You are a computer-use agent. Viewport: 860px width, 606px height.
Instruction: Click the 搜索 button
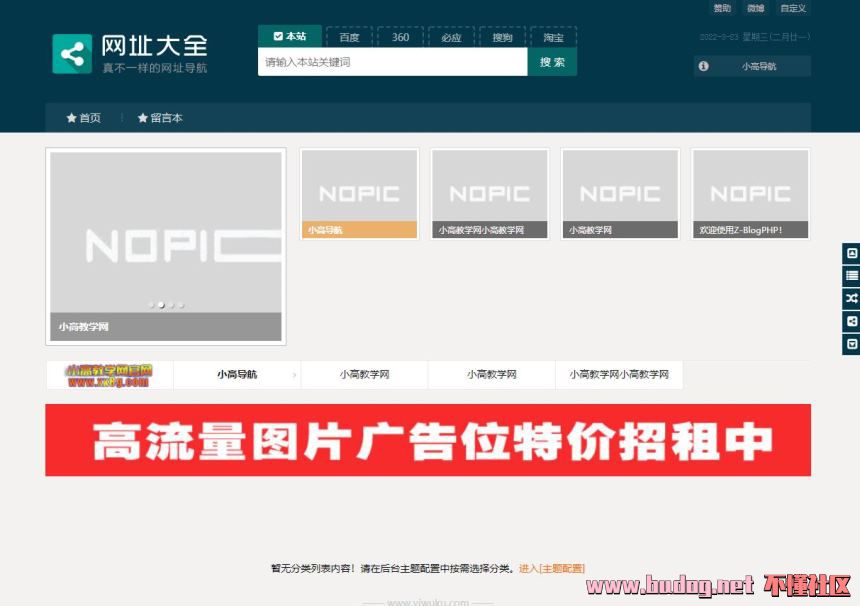[x=552, y=62]
